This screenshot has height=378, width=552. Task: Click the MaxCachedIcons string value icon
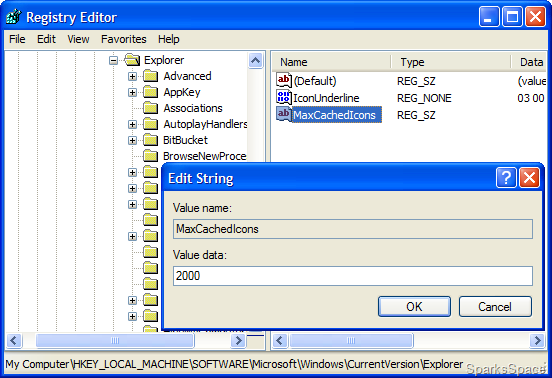pos(284,114)
